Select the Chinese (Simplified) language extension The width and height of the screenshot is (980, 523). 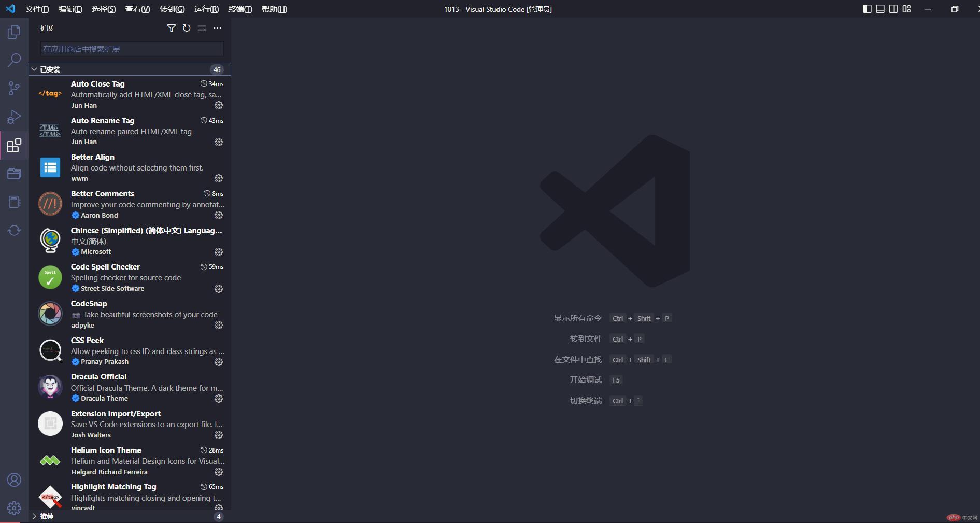point(130,241)
